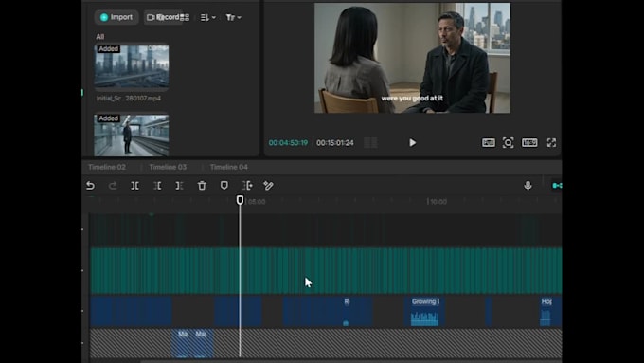Split the clip at playhead
The image size is (644, 363).
134,186
